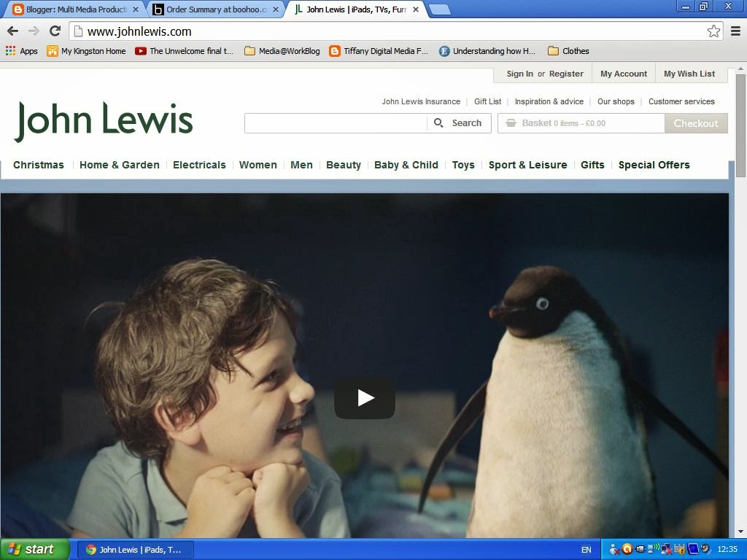Reload the current page
The image size is (747, 560).
[x=55, y=32]
